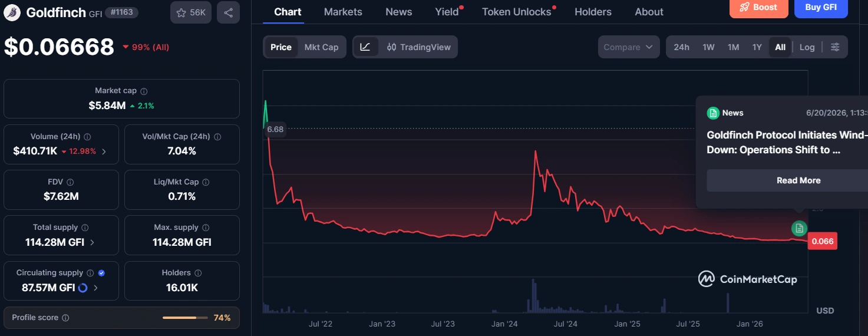Open Profile score info icon
This screenshot has height=336, width=868.
(x=65, y=318)
